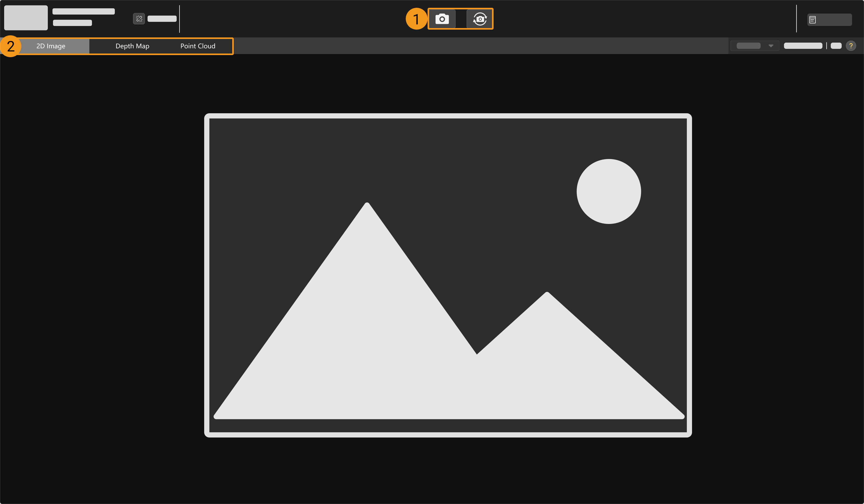Click the label next to disconnect icon
The height and width of the screenshot is (504, 864).
[x=162, y=19]
